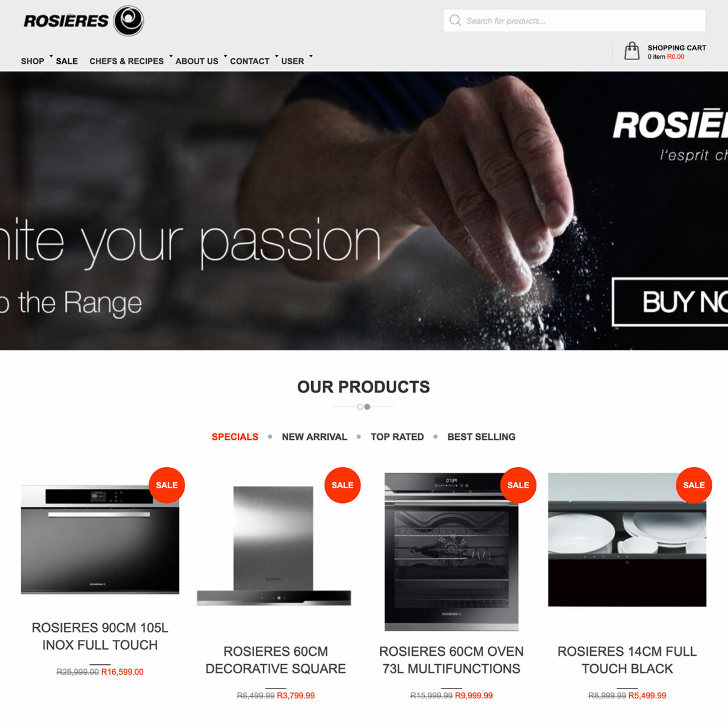Image resolution: width=728 pixels, height=728 pixels.
Task: Click the search for products field
Action: [575, 21]
